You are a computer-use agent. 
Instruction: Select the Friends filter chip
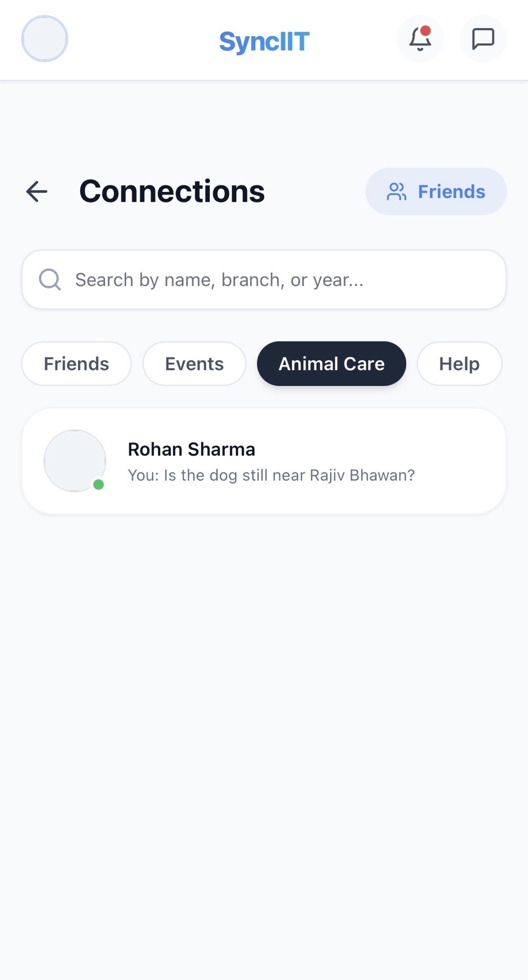77,364
